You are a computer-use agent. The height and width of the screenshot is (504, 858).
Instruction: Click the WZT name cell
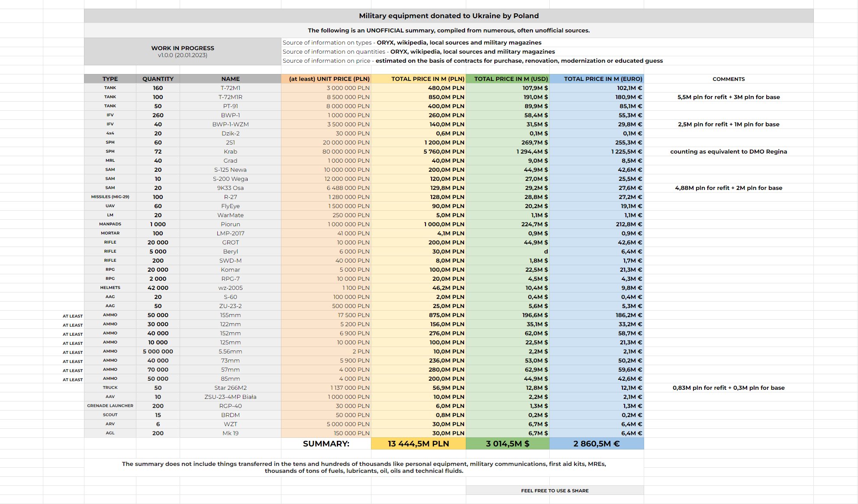click(x=230, y=424)
